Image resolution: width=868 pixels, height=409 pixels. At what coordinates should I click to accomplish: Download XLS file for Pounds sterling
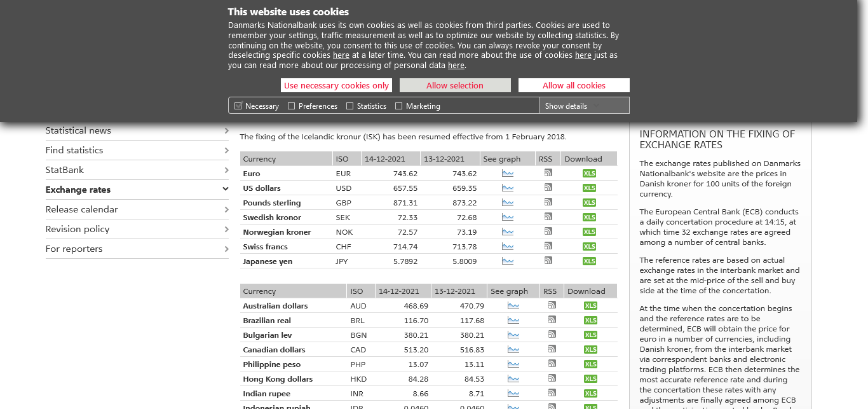(x=589, y=203)
